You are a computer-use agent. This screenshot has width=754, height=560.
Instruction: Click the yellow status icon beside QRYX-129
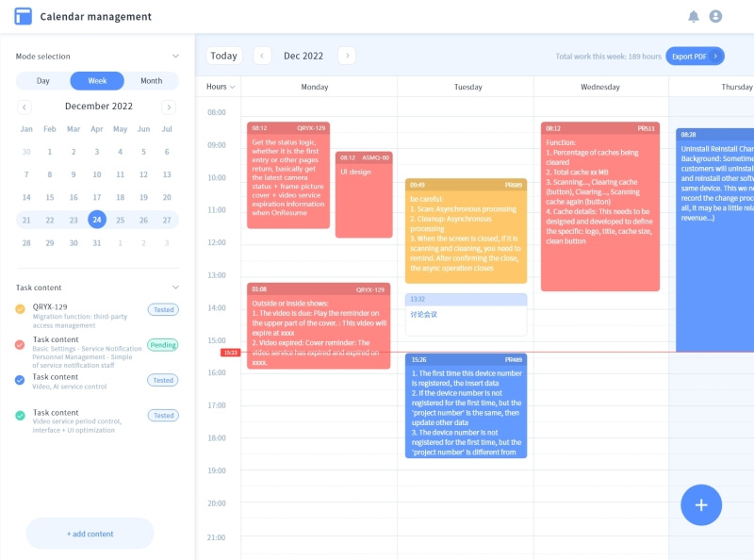coord(18,308)
